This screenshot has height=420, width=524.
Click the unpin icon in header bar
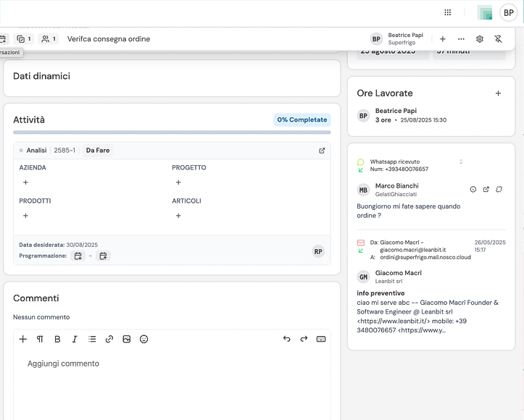(498, 39)
